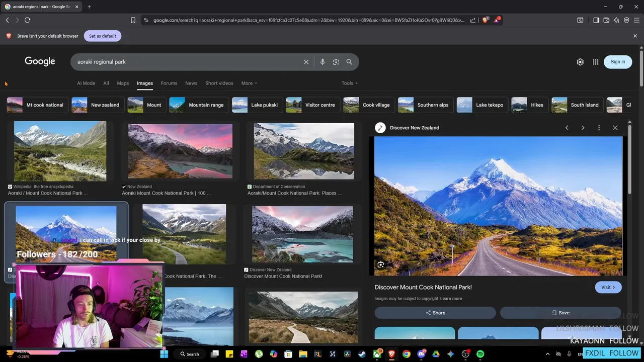Open Spotify from the taskbar
Viewport: 644px width, 362px height.
pyautogui.click(x=480, y=354)
